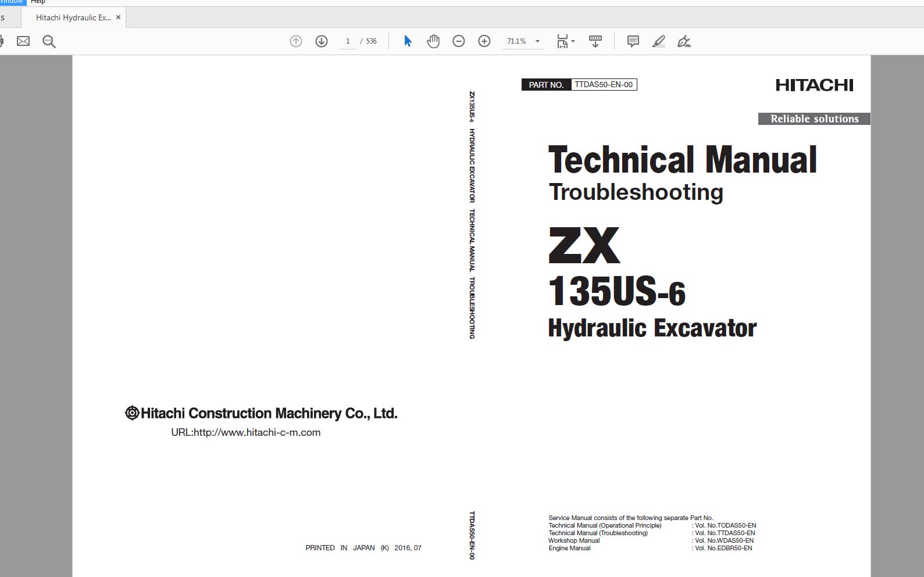Click the email envelope icon
The height and width of the screenshot is (577, 924).
click(23, 41)
